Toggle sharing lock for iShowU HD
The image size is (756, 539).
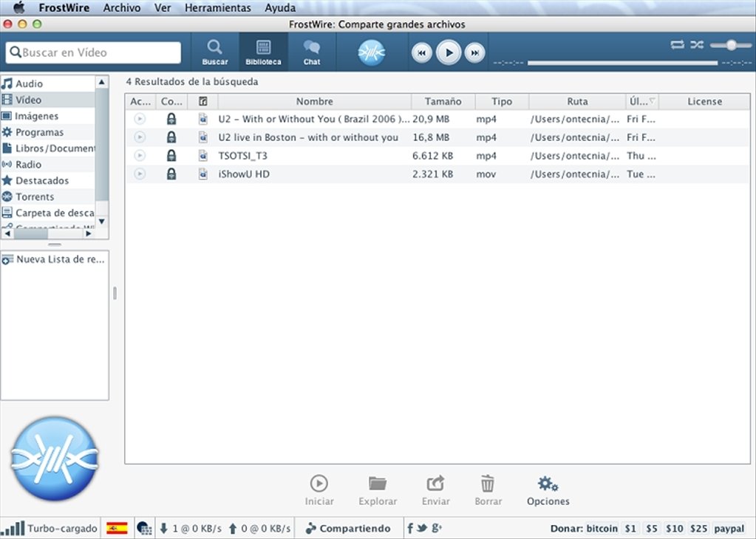pyautogui.click(x=171, y=174)
